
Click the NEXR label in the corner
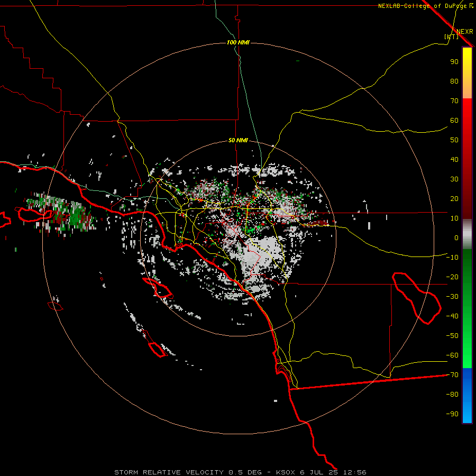point(465,32)
